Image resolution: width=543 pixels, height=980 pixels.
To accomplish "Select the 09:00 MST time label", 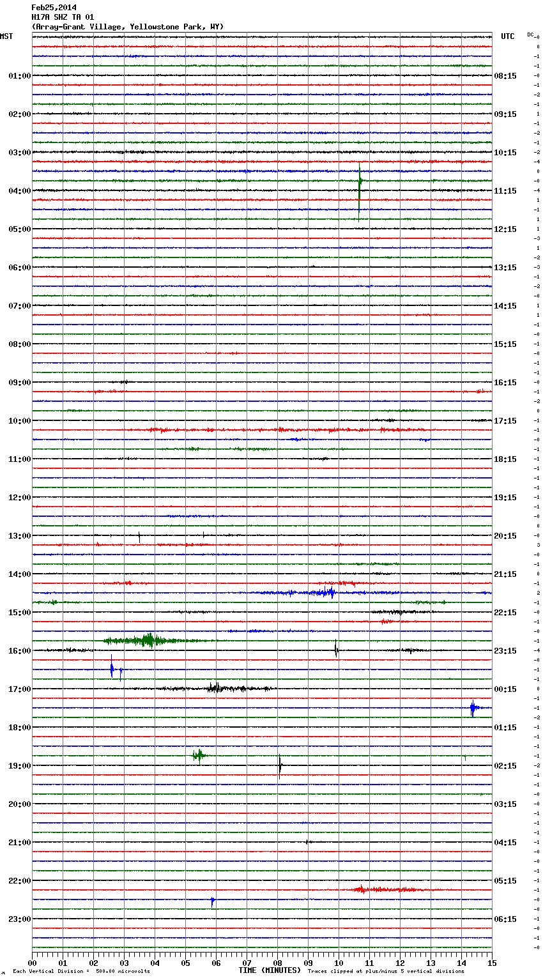I will tap(20, 383).
